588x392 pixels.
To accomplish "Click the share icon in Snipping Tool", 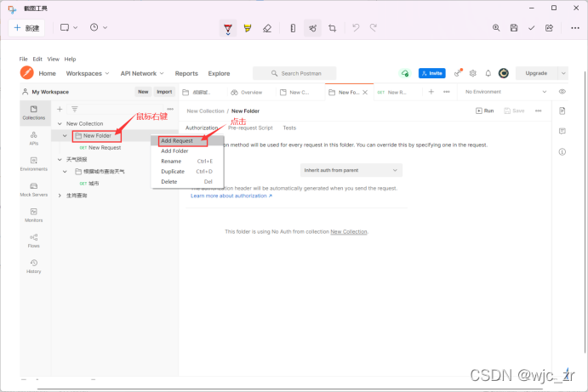I will [x=550, y=28].
